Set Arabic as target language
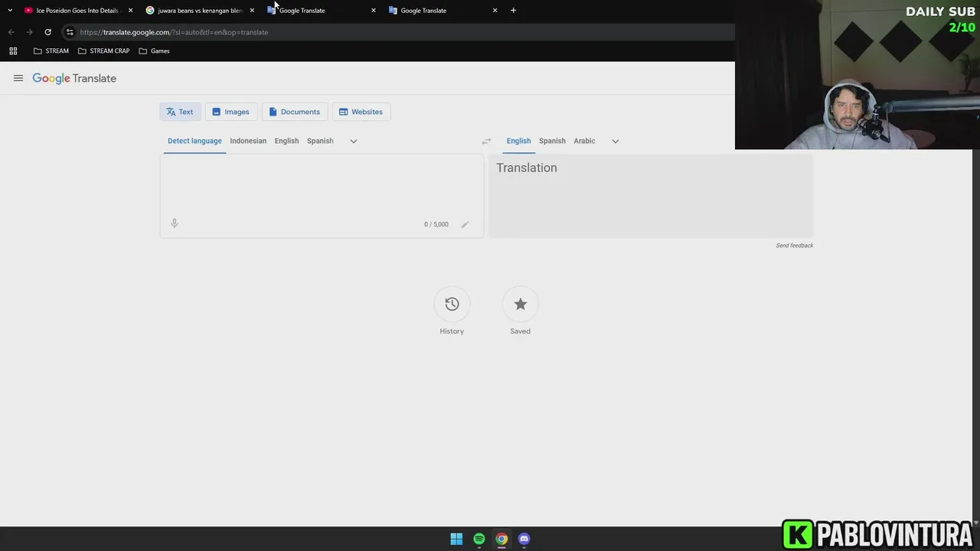 coord(584,141)
